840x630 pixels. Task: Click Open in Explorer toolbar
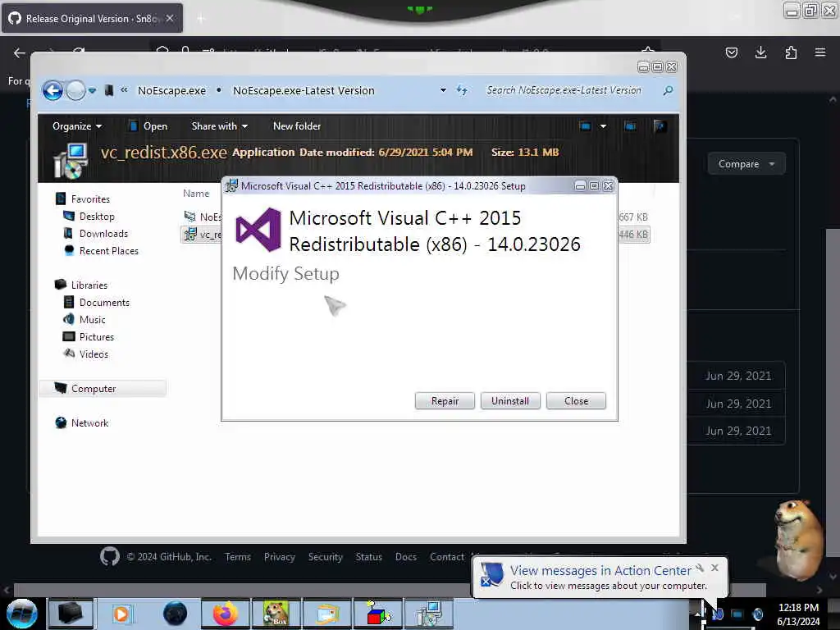click(148, 126)
